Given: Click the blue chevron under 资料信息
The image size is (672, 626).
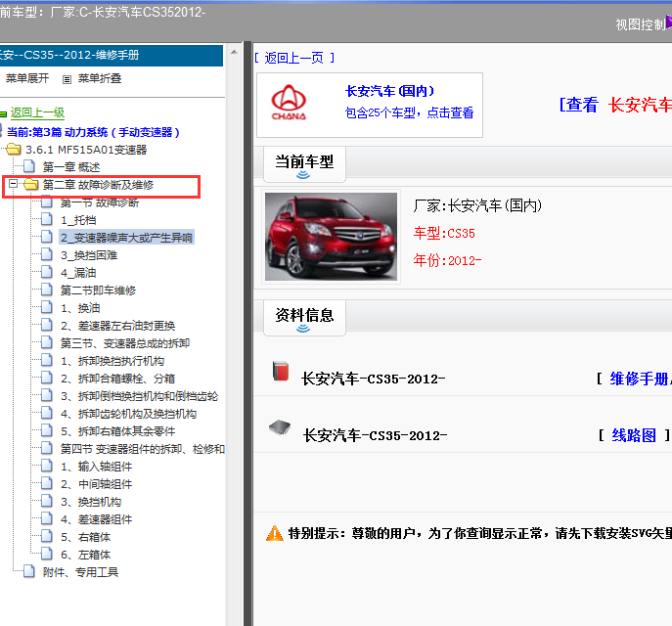Looking at the screenshot, I should [303, 329].
